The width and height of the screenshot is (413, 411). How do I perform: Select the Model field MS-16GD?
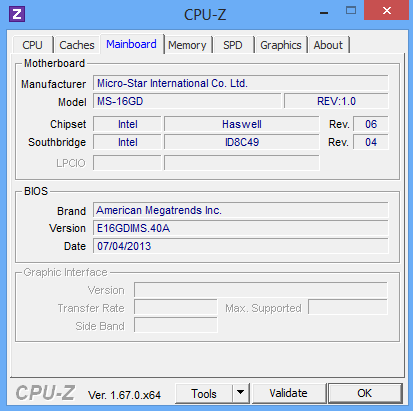point(187,101)
